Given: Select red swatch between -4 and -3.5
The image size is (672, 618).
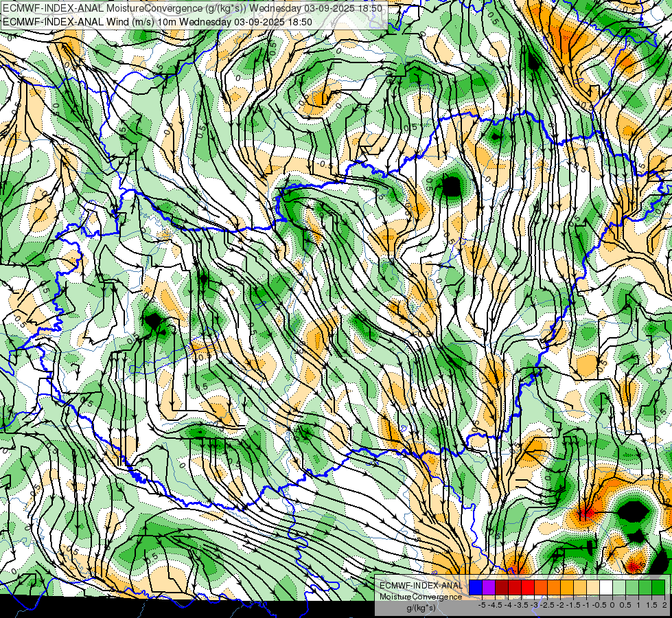Looking at the screenshot, I should [515, 588].
